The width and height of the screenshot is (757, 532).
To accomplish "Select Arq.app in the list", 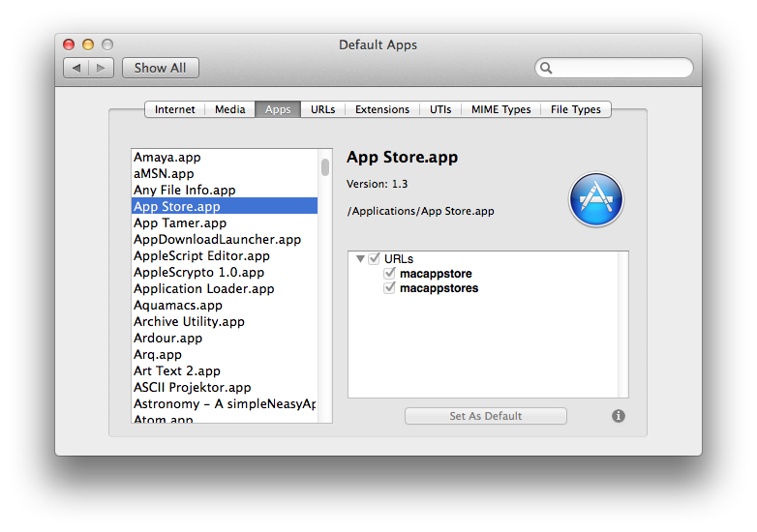I will click(225, 354).
